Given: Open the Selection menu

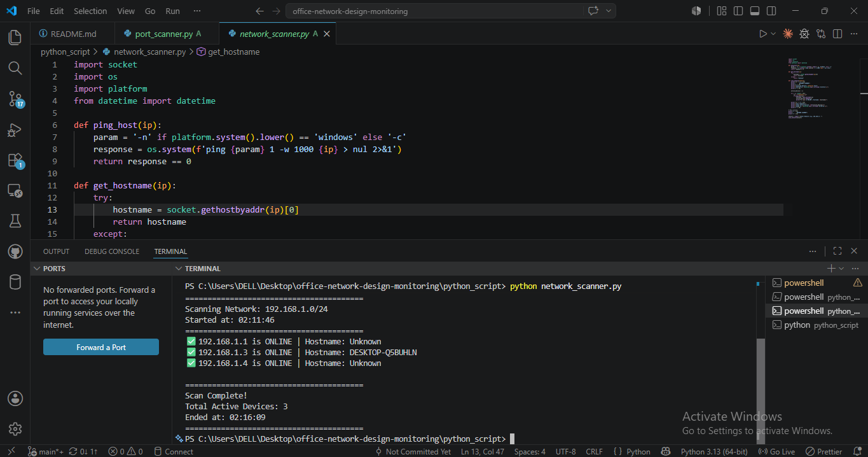Looking at the screenshot, I should click(x=90, y=11).
